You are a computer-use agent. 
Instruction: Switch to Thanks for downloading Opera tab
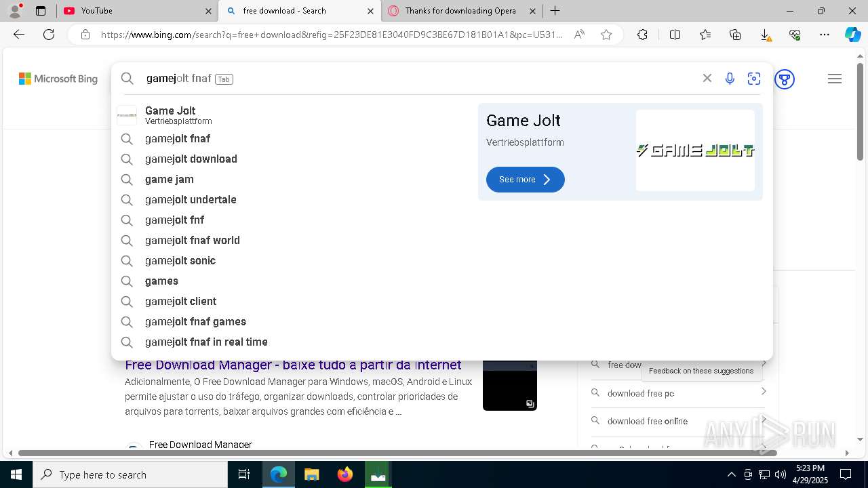click(461, 11)
